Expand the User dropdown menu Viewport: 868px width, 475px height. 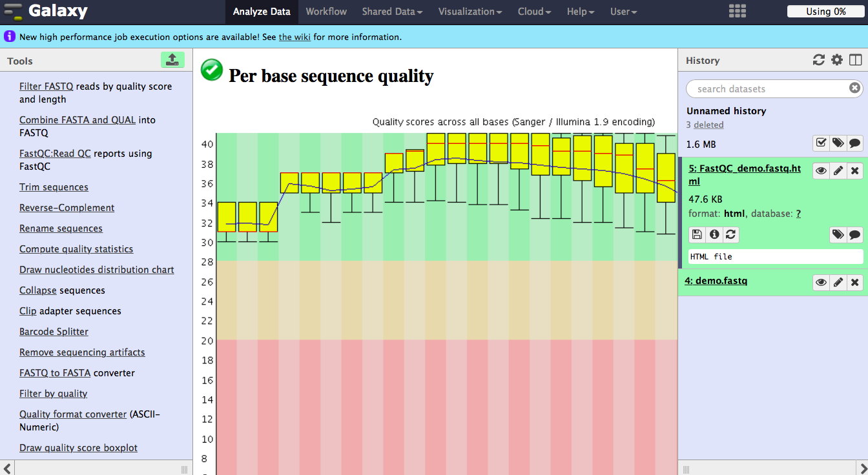623,12
